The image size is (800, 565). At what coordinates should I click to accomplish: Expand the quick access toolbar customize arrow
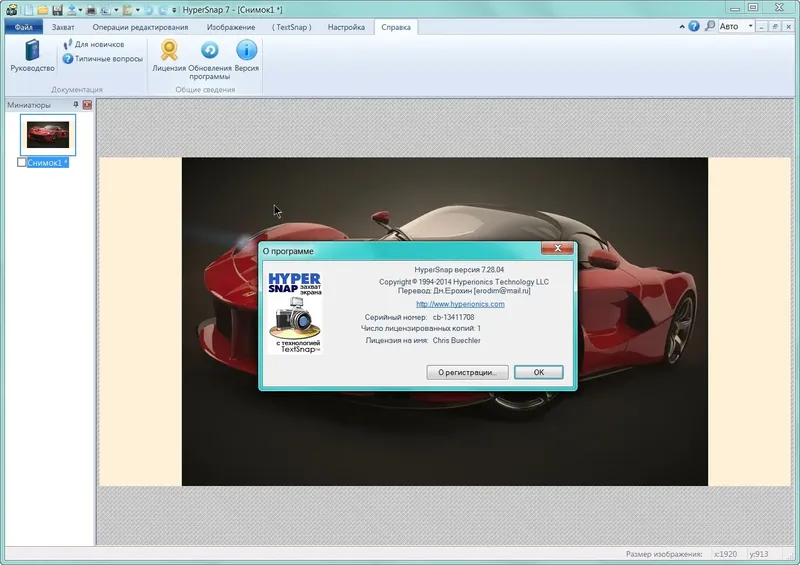[x=172, y=9]
